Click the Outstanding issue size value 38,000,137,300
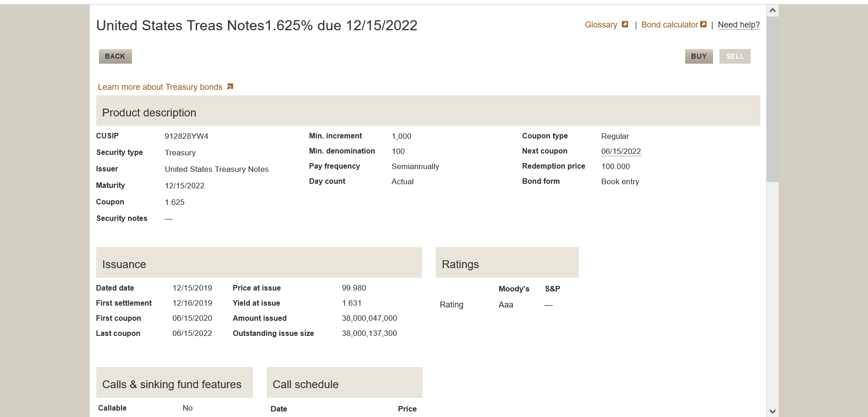Screen dimensions: 868x417 point(369,333)
